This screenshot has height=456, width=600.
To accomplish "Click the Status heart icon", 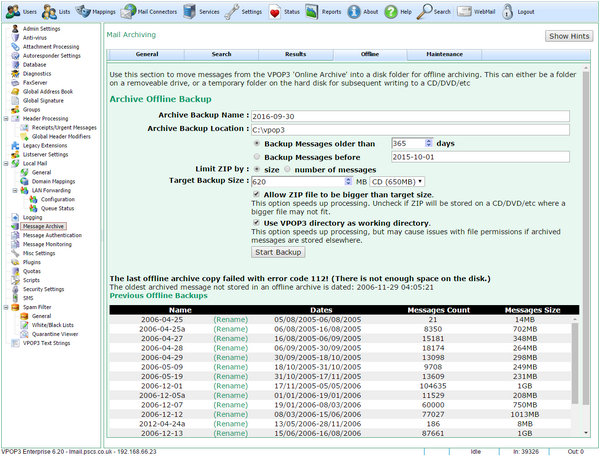I will tap(274, 12).
